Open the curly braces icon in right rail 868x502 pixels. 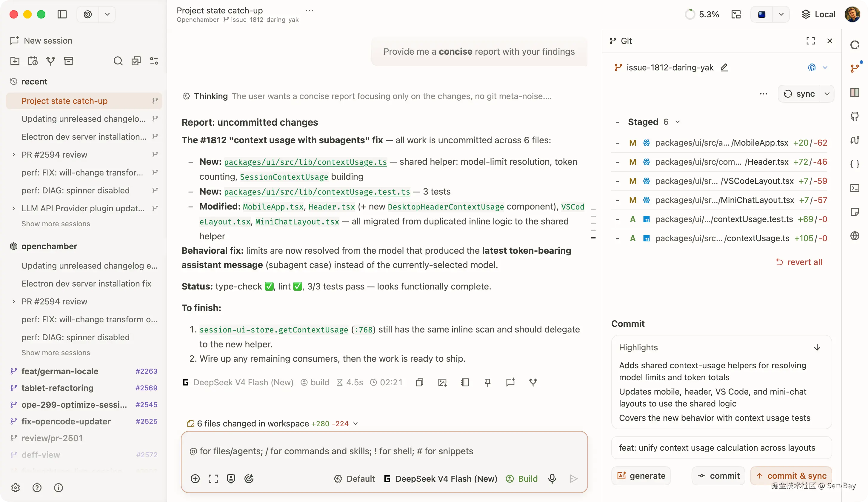coord(855,164)
